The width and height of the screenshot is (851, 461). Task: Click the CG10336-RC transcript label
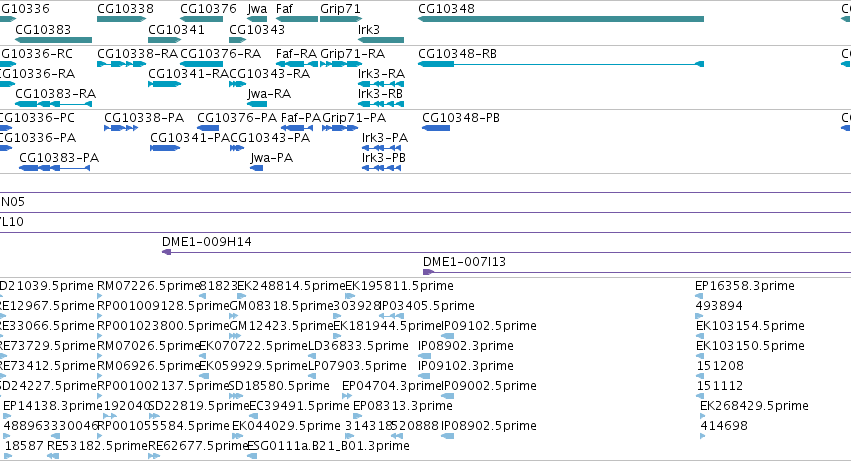click(x=36, y=54)
